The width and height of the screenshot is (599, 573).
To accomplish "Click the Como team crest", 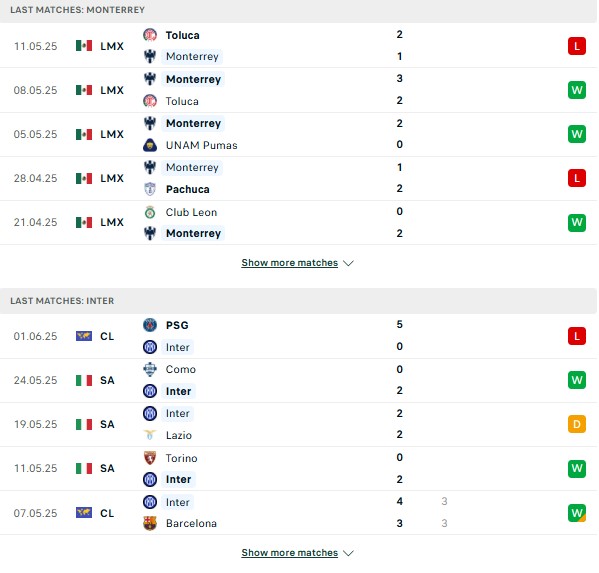I will [x=150, y=369].
